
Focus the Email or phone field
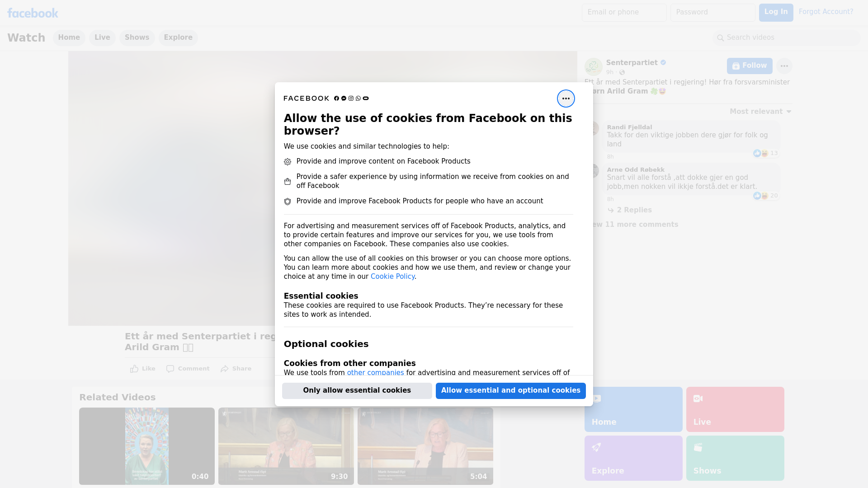click(x=624, y=13)
